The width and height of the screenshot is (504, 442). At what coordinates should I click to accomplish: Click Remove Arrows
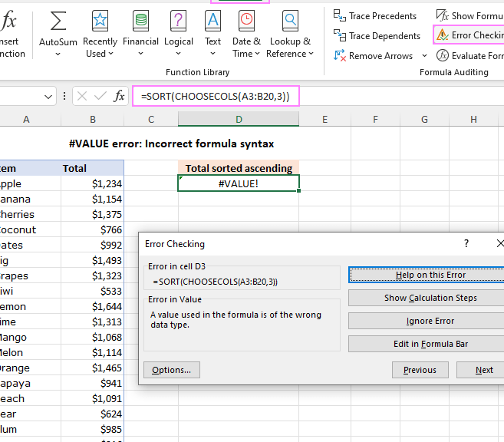[x=373, y=55]
